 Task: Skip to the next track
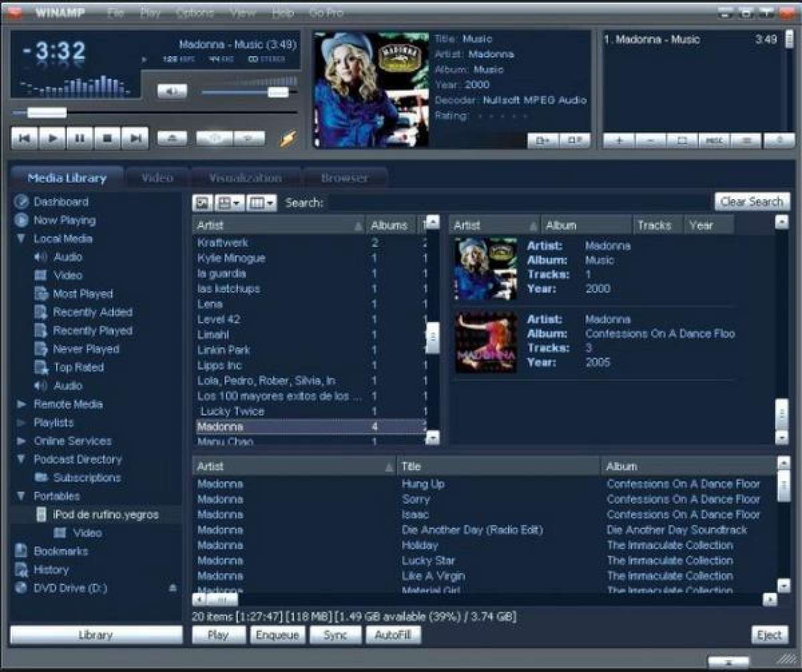135,138
